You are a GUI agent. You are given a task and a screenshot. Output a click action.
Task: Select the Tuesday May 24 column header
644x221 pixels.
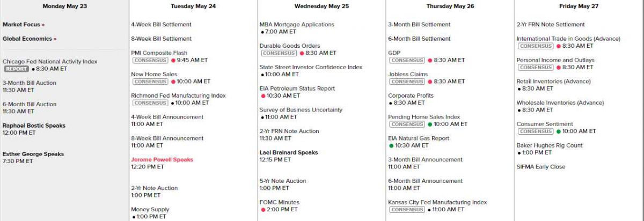(x=193, y=6)
